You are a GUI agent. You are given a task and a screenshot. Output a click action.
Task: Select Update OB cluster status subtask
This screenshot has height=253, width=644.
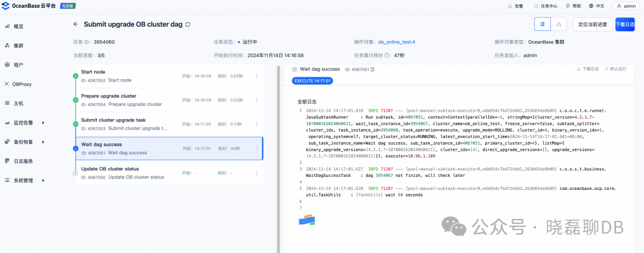(x=169, y=173)
